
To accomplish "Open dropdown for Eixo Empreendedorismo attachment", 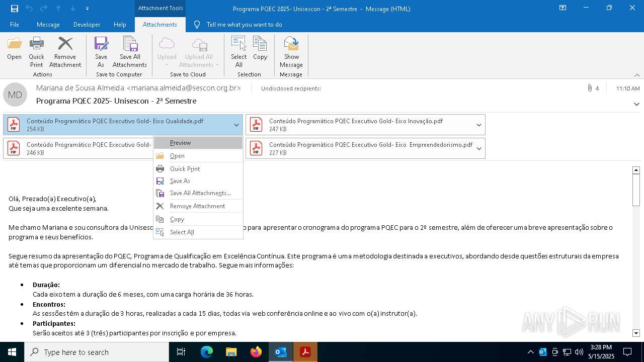I will coord(479,148).
